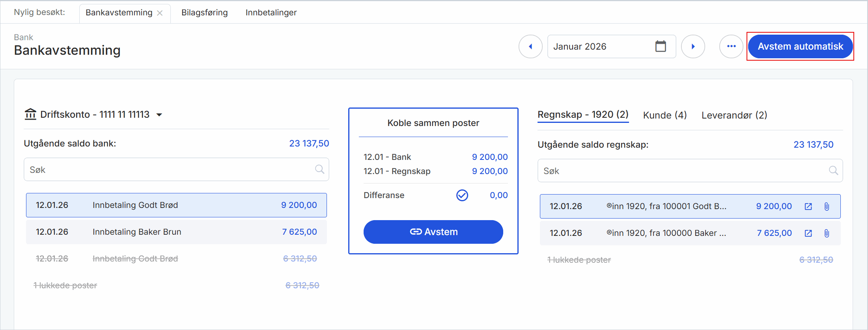Image resolution: width=868 pixels, height=330 pixels.
Task: Go to next month arrow
Action: (x=693, y=46)
